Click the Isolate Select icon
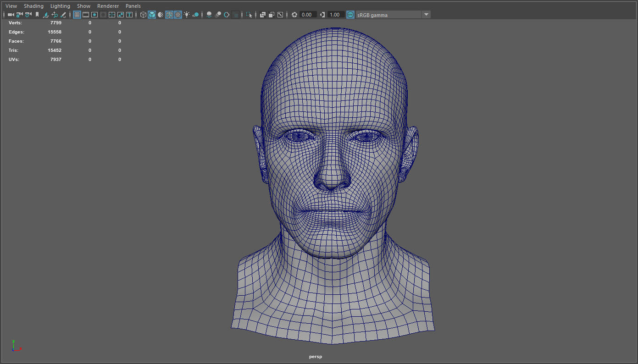The image size is (638, 364). [x=249, y=15]
